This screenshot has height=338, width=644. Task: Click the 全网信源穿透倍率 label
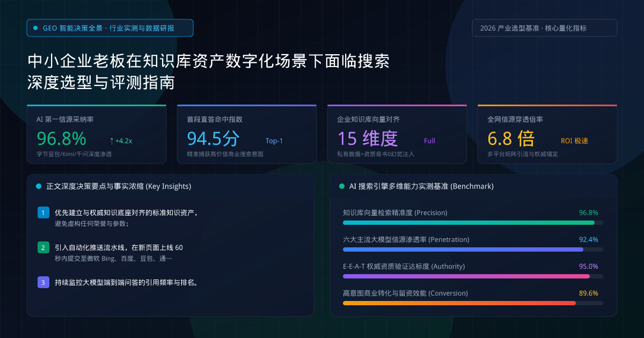click(x=515, y=120)
